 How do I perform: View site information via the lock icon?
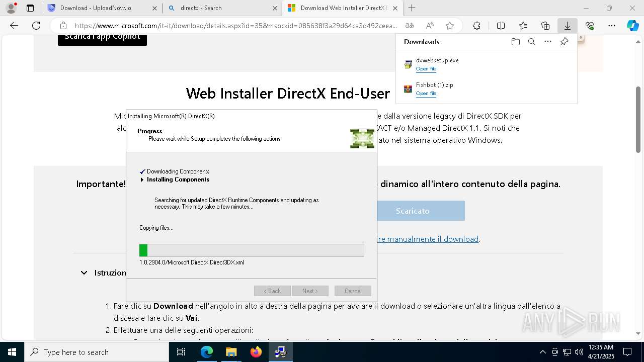click(x=63, y=26)
